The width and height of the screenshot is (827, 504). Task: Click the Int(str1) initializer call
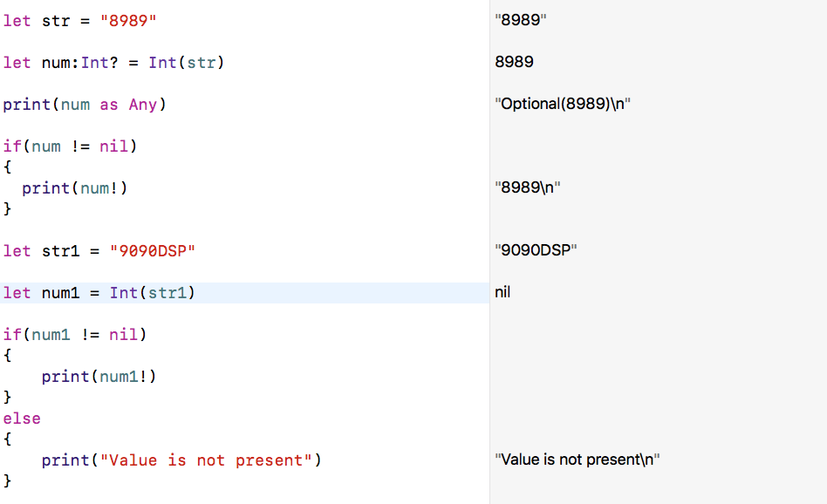point(152,293)
